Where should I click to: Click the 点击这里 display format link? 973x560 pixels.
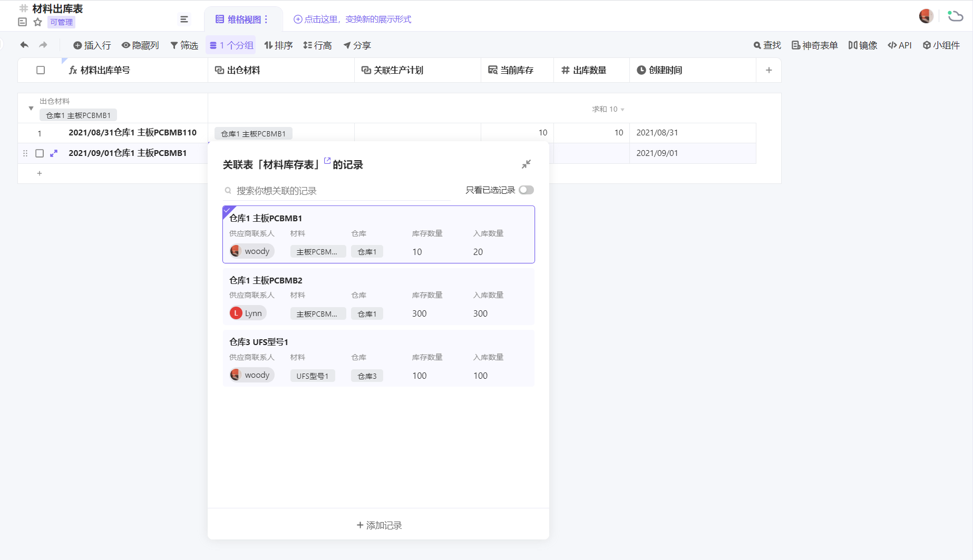point(354,19)
